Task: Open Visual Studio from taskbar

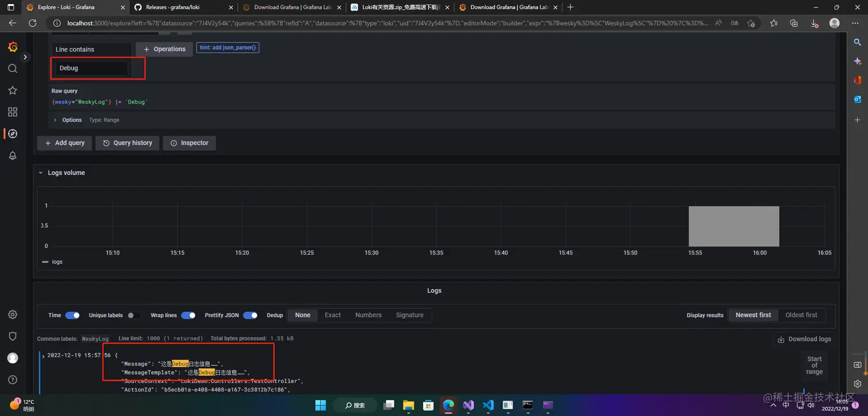Action: click(x=468, y=405)
